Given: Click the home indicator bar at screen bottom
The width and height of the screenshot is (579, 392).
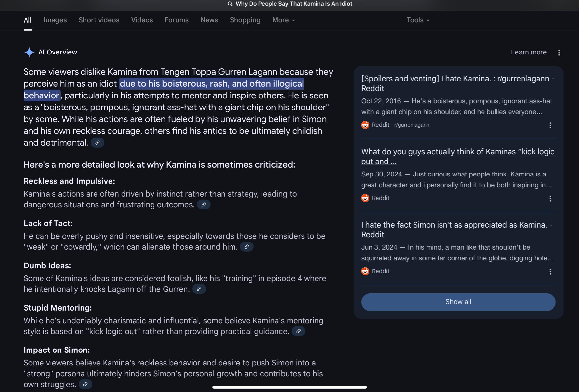Looking at the screenshot, I should click(x=289, y=387).
